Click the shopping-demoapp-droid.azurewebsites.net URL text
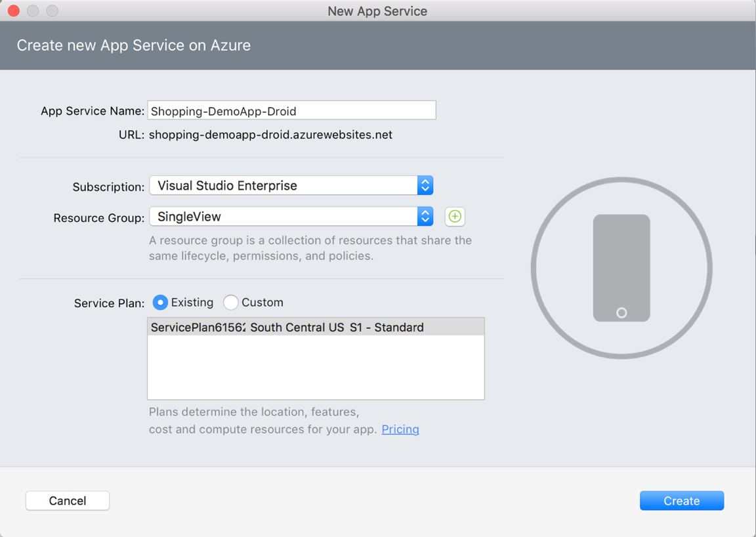 pyautogui.click(x=270, y=135)
